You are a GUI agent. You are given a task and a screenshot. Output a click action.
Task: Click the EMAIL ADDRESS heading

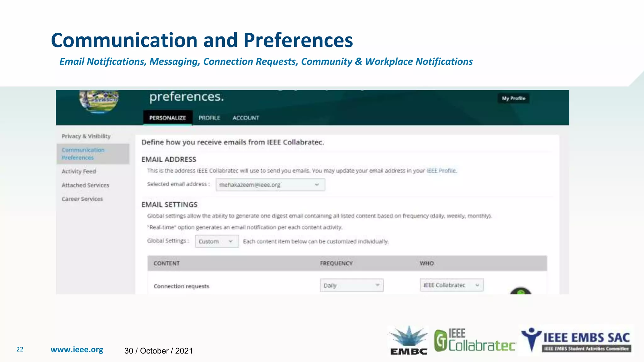pyautogui.click(x=169, y=159)
